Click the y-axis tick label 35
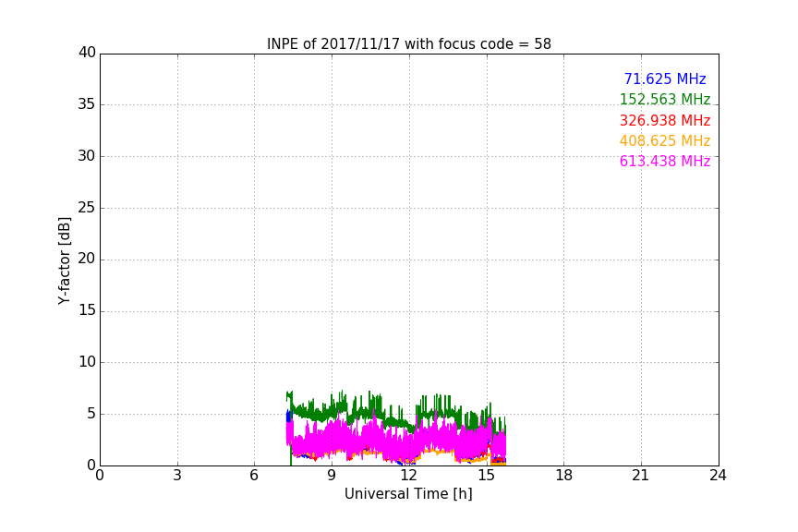 87,104
